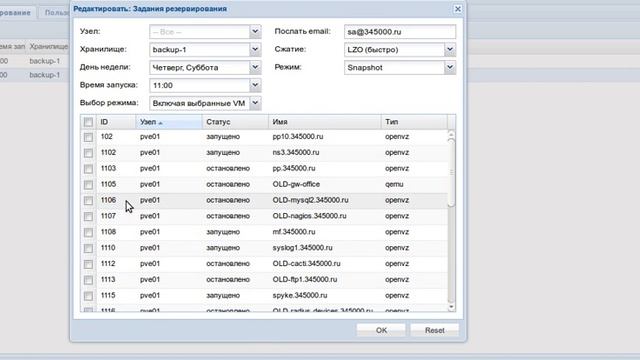Image resolution: width=640 pixels, height=360 pixels.
Task: Expand the Сжатие LZO dropdown
Action: pos(450,49)
